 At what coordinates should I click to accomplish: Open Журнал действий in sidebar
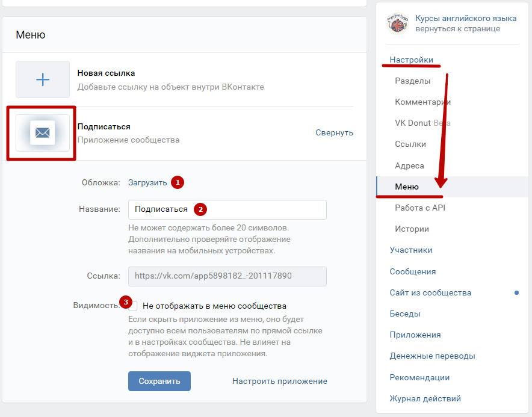(x=425, y=398)
